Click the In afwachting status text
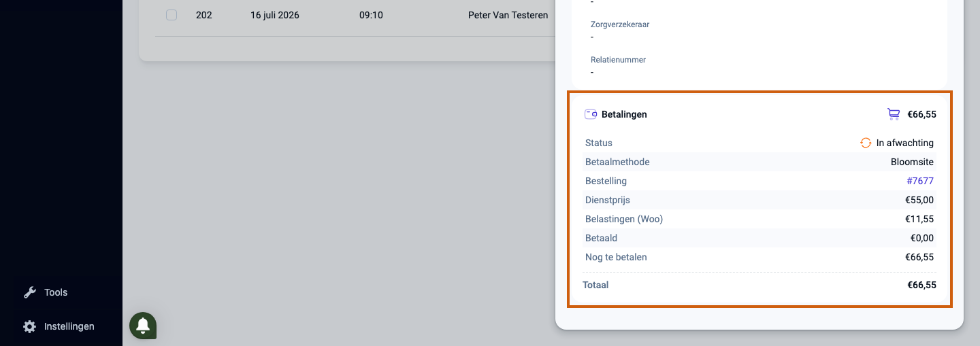This screenshot has width=980, height=346. [x=905, y=143]
